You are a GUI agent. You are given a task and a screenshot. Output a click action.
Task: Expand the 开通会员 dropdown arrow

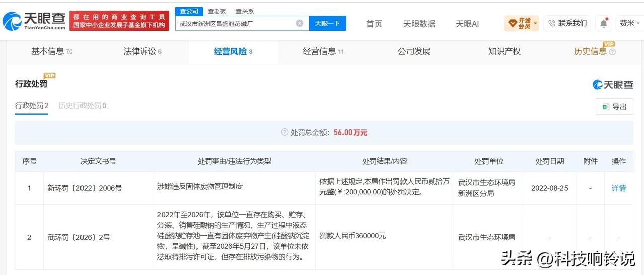[x=535, y=23]
